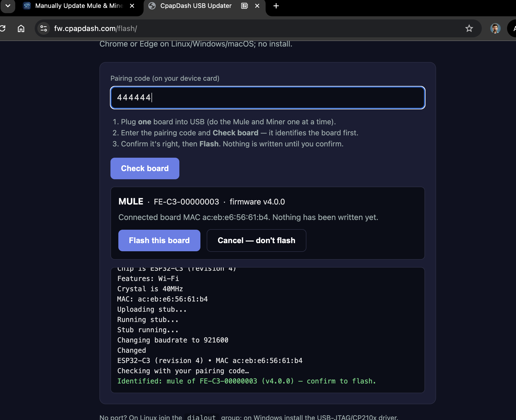The width and height of the screenshot is (516, 420).
Task: Open the Chrome profile avatar
Action: (x=495, y=28)
